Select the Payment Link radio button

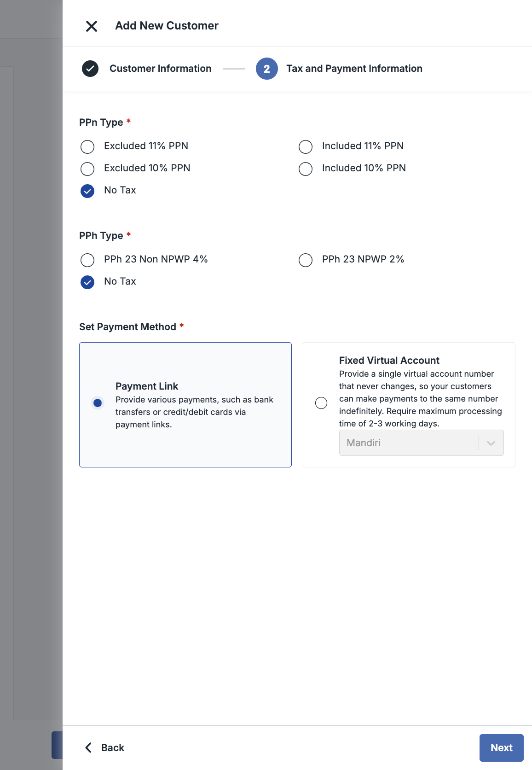(x=98, y=403)
